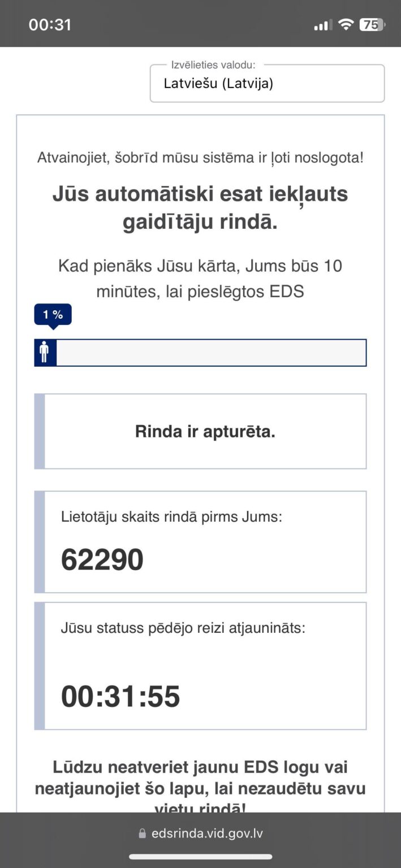Click the 'Rinda ir apturēta.' status box
The height and width of the screenshot is (868, 401).
pos(200,431)
